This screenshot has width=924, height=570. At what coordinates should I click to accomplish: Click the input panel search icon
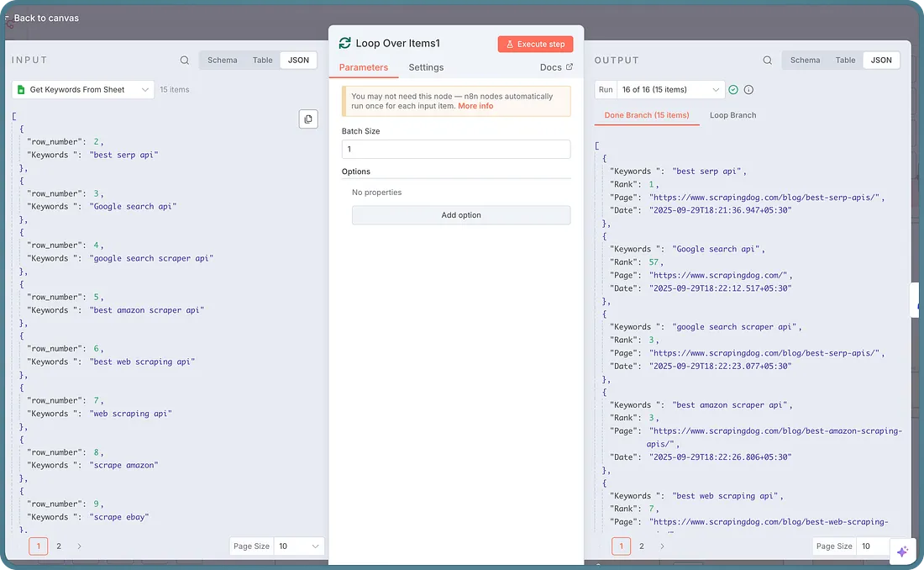185,61
